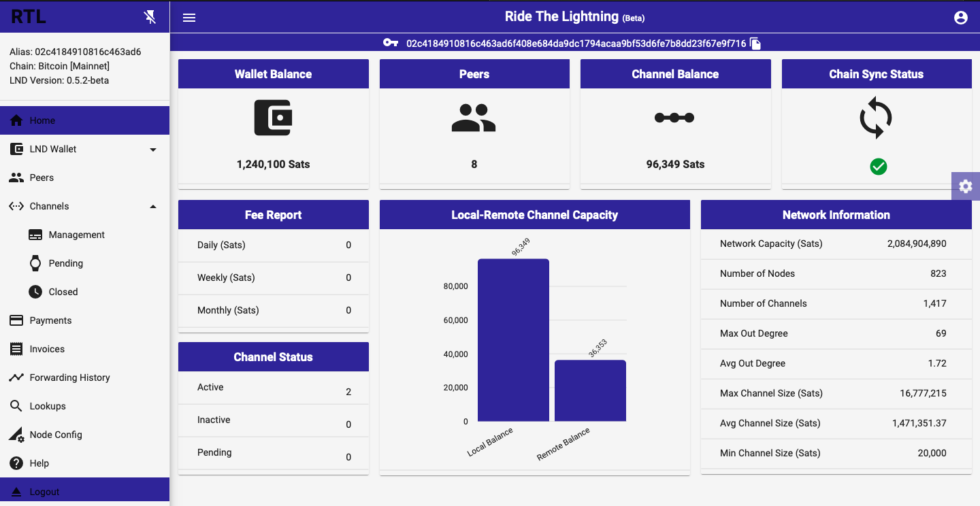980x506 pixels.
Task: Click the hamburger menu icon
Action: coord(189,18)
